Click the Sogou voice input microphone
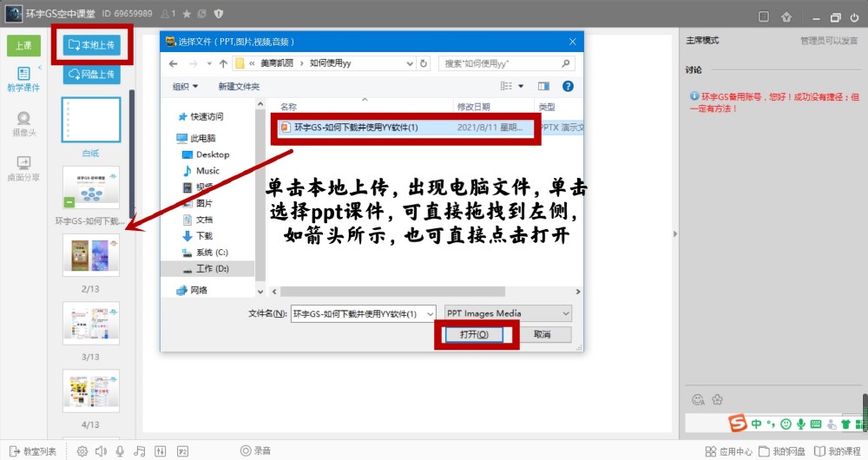The image size is (868, 460). [x=800, y=424]
